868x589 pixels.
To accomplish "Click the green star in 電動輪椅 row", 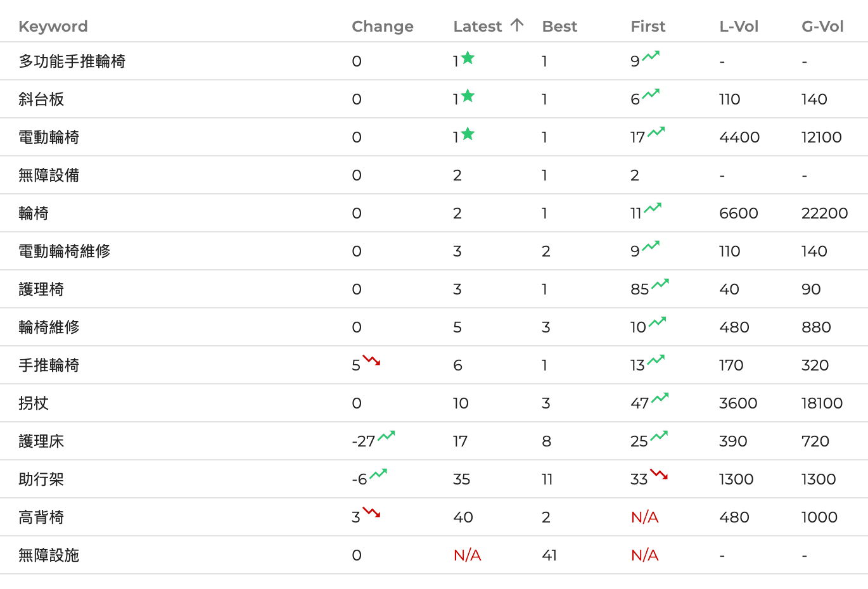I will (x=468, y=134).
